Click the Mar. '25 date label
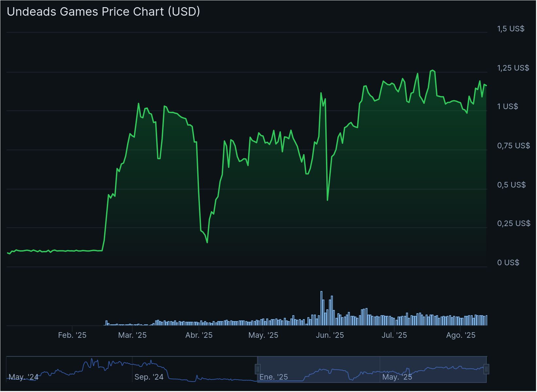The width and height of the screenshot is (537, 392). pos(132,335)
